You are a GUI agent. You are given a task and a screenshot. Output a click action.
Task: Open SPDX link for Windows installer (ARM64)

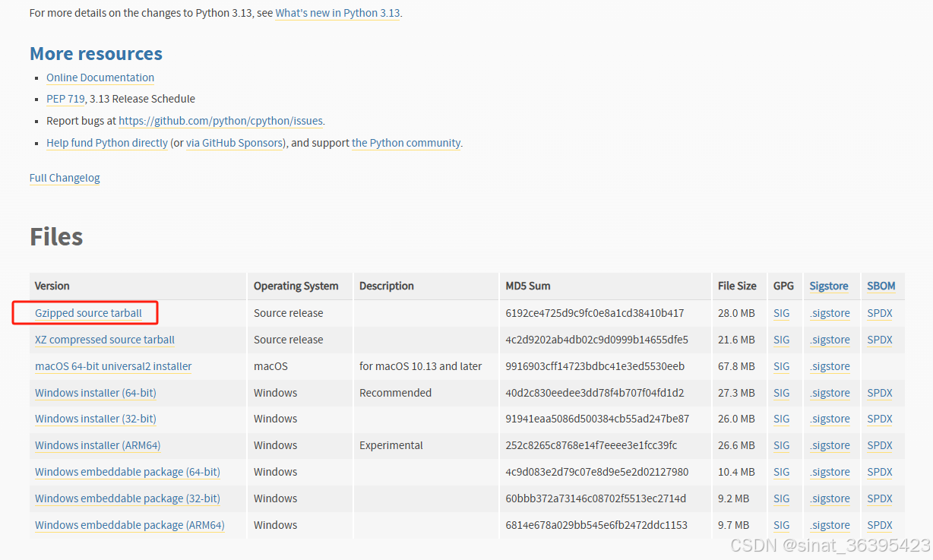880,445
